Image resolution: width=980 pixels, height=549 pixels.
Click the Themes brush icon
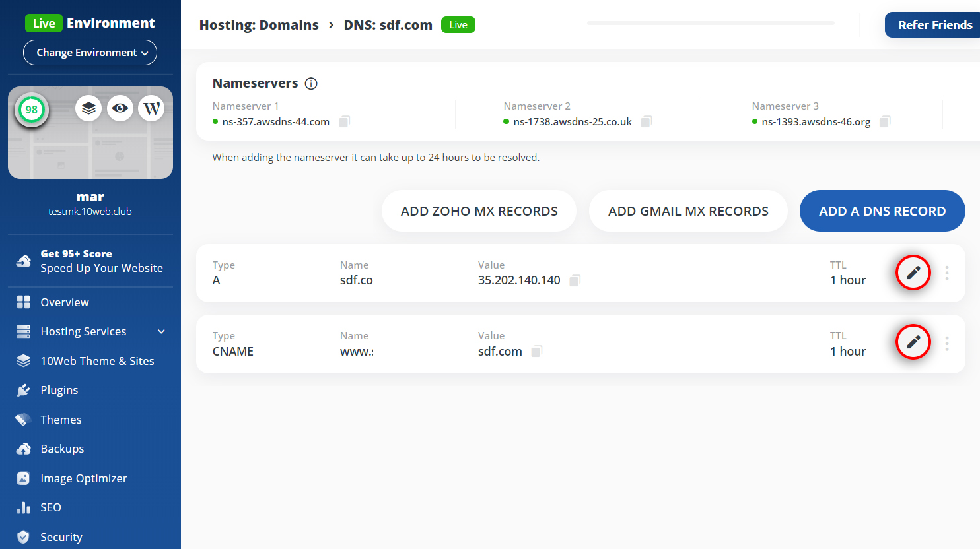pos(24,420)
